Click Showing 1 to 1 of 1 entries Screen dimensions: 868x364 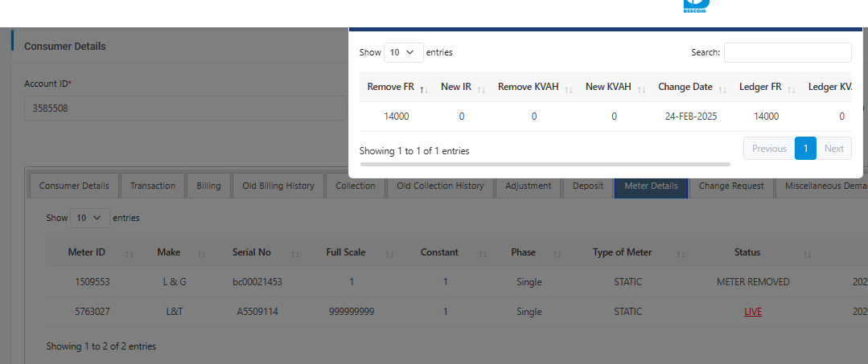tap(414, 150)
